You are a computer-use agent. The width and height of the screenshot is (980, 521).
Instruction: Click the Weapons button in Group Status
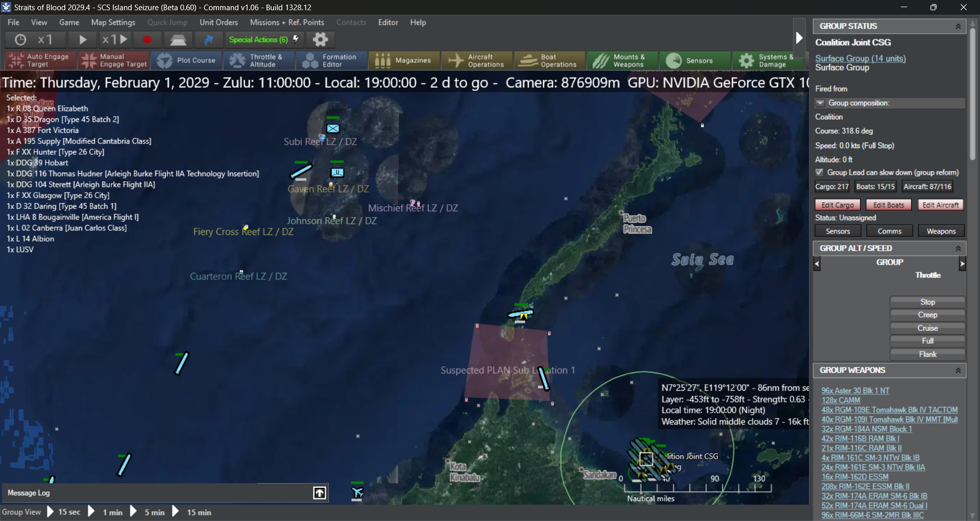tap(941, 231)
